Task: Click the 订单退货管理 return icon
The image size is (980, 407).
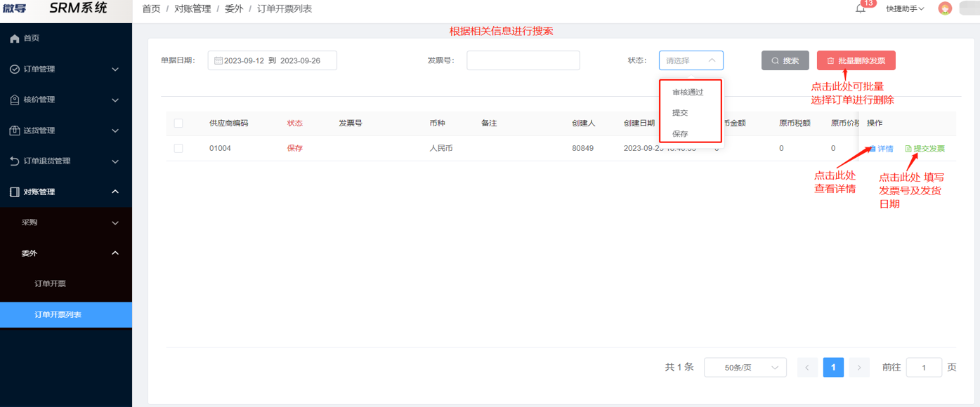Action: click(15, 161)
